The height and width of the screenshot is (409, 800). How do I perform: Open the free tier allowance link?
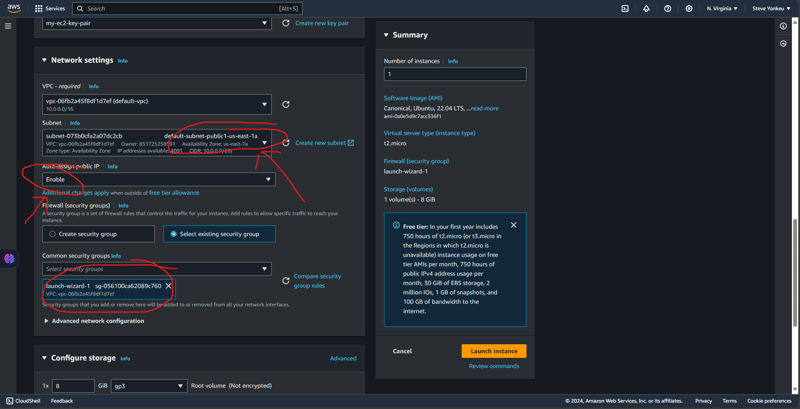(174, 193)
